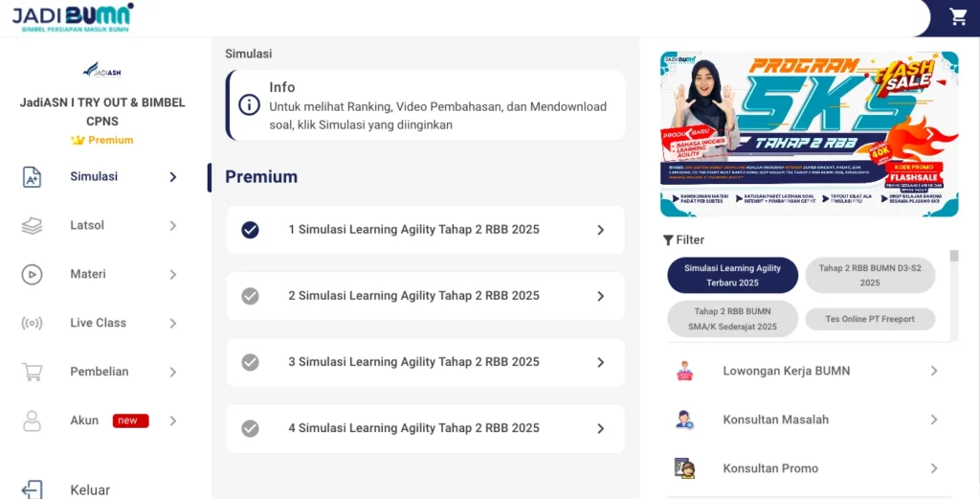Click the Simulasi A+ document icon
This screenshot has width=980, height=499.
tap(32, 177)
